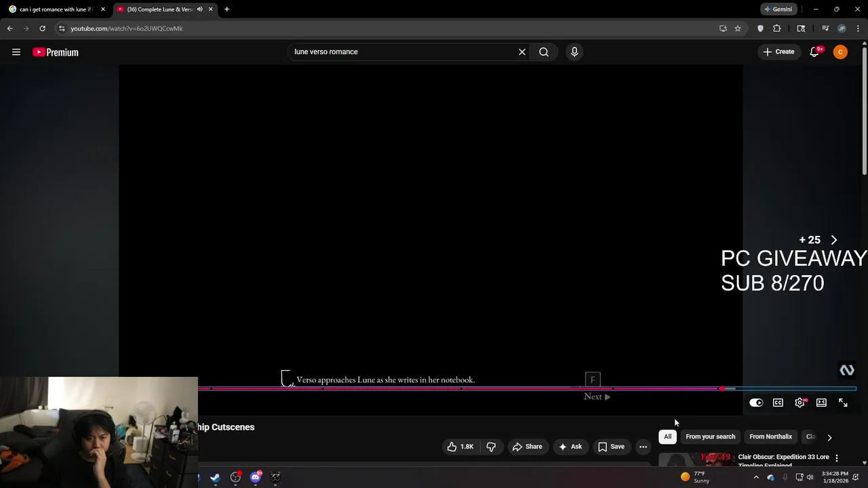Switch the player to theater mode
This screenshot has height=488, width=868.
tap(821, 403)
